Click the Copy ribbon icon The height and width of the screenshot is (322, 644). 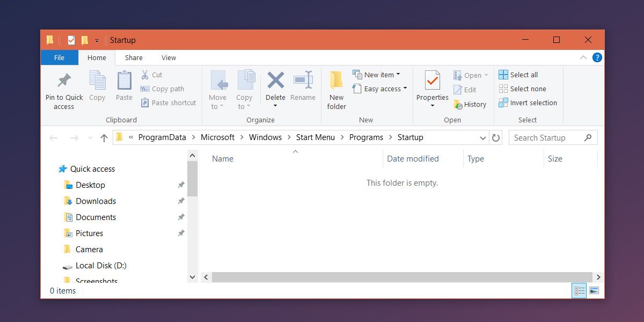point(97,80)
